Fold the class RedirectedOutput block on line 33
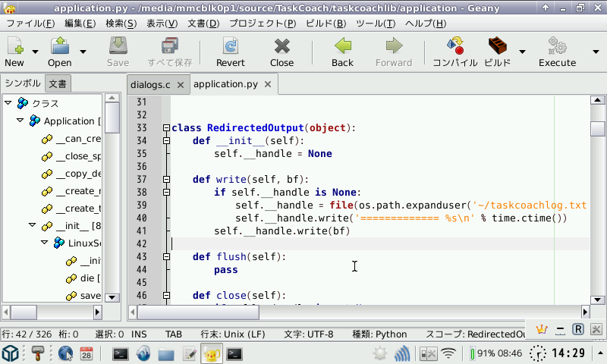Image resolution: width=607 pixels, height=364 pixels. pos(166,127)
